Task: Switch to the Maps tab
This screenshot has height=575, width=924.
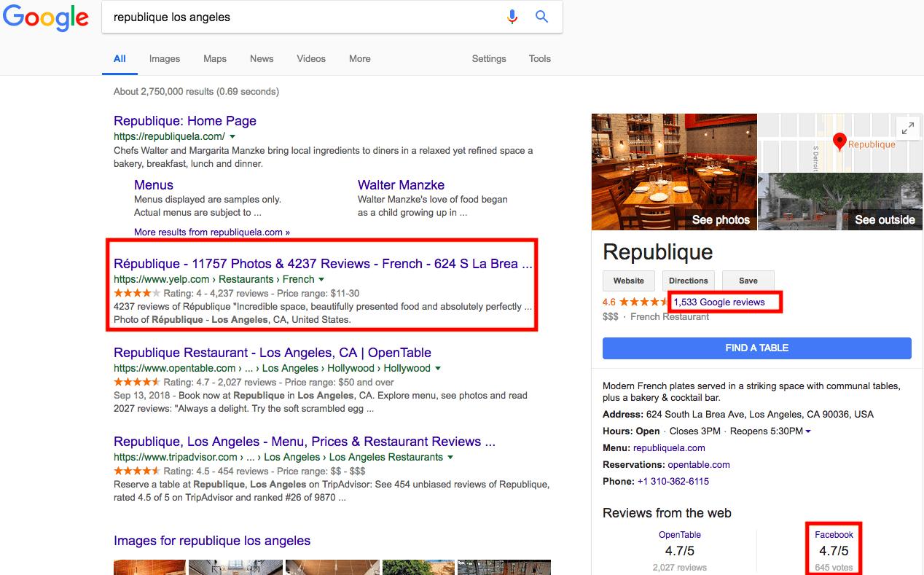Action: pos(215,59)
